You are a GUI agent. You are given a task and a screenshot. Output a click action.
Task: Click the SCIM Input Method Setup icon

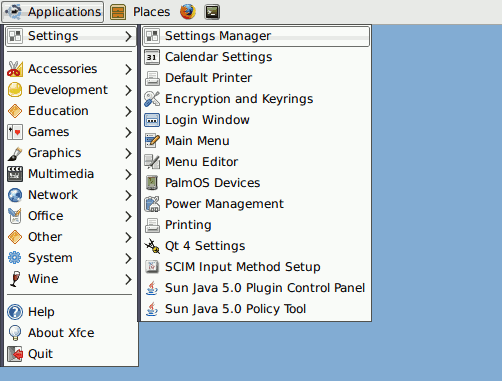(152, 267)
